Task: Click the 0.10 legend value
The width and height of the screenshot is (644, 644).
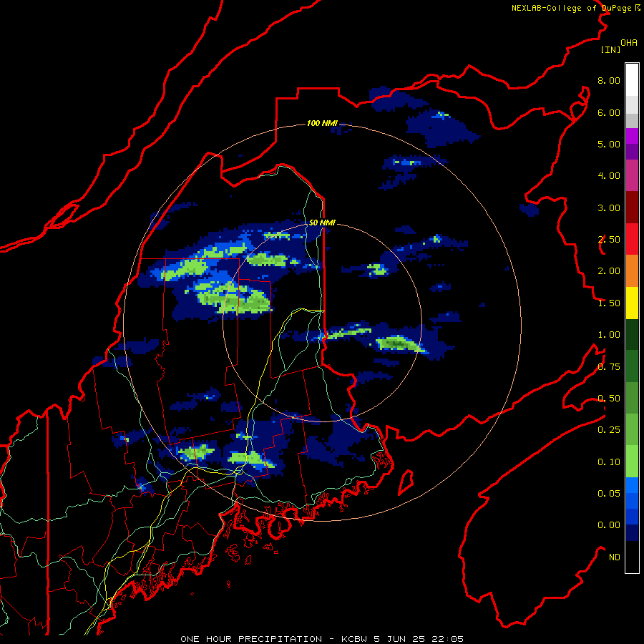Action: (x=609, y=462)
